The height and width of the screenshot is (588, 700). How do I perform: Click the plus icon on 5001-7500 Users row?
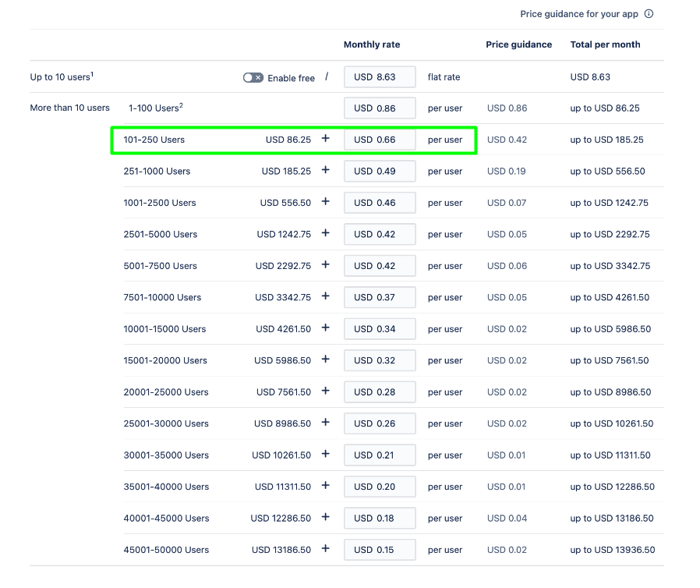click(x=325, y=265)
